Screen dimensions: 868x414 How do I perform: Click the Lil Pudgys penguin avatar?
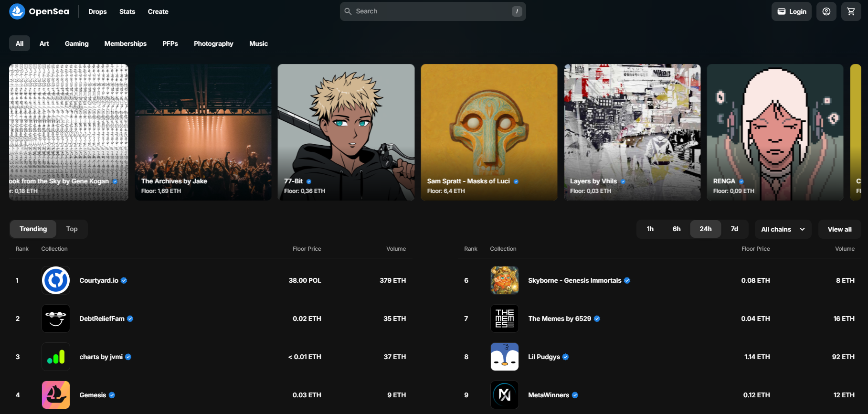(505, 357)
